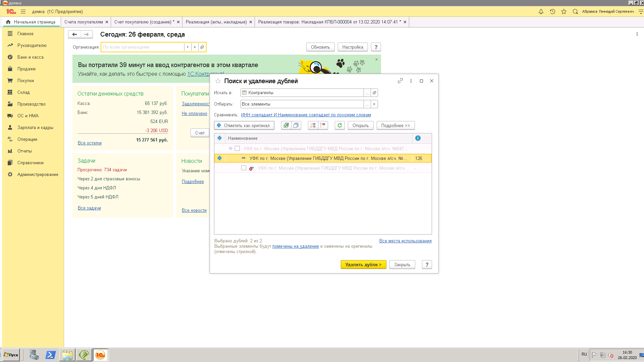644x362 pixels.
Task: Launch PowerShell from taskbar
Action: pos(51,355)
